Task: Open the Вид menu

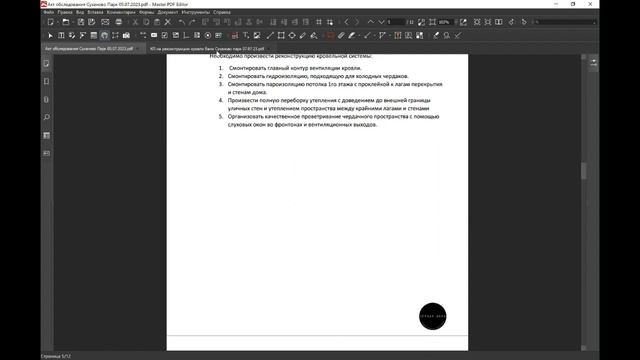Action: pyautogui.click(x=80, y=12)
